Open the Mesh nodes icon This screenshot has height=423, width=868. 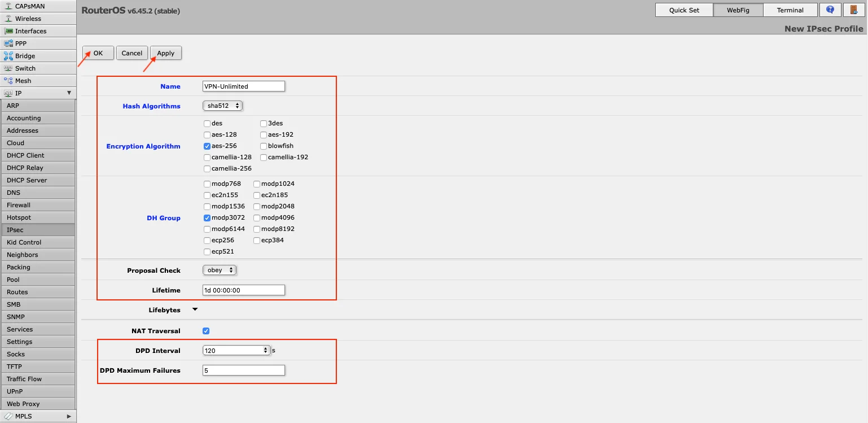8,81
